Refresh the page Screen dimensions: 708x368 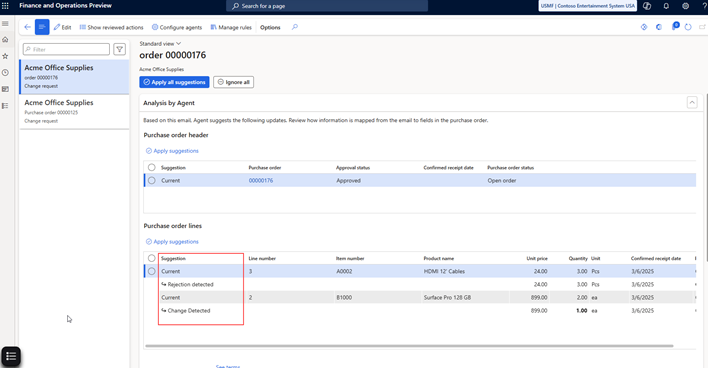688,27
